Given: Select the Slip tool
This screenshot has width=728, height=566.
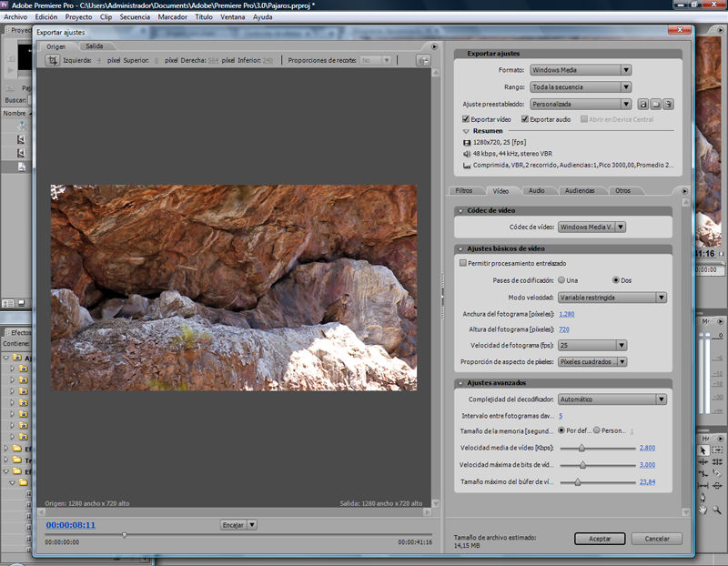Looking at the screenshot, I should pos(703,486).
